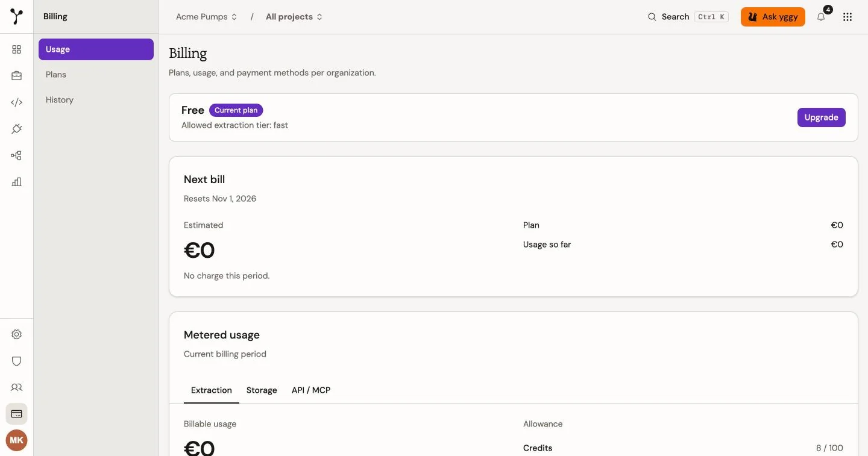The image size is (868, 456).
Task: Click the 'Allowed extraction tier: fast' text
Action: (234, 125)
